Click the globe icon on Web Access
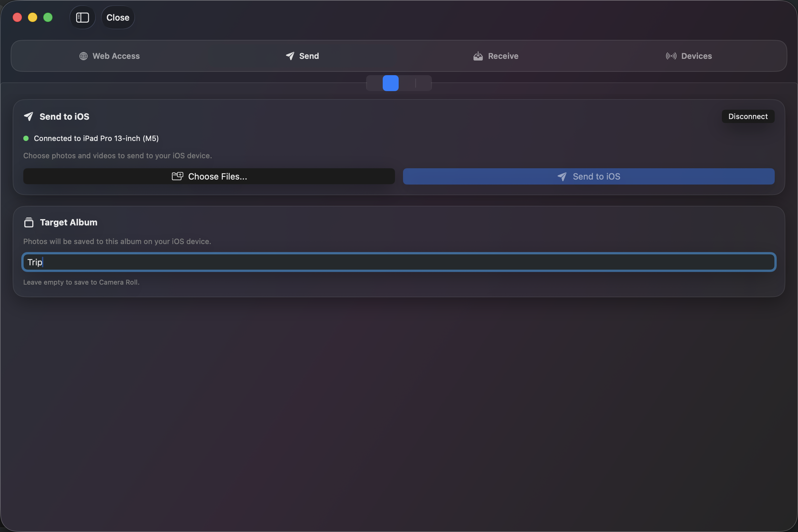The height and width of the screenshot is (532, 798). [83, 56]
